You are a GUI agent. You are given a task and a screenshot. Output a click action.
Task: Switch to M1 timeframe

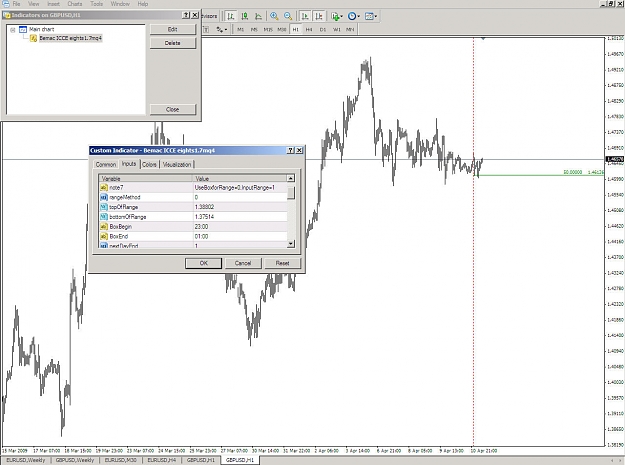click(x=240, y=29)
